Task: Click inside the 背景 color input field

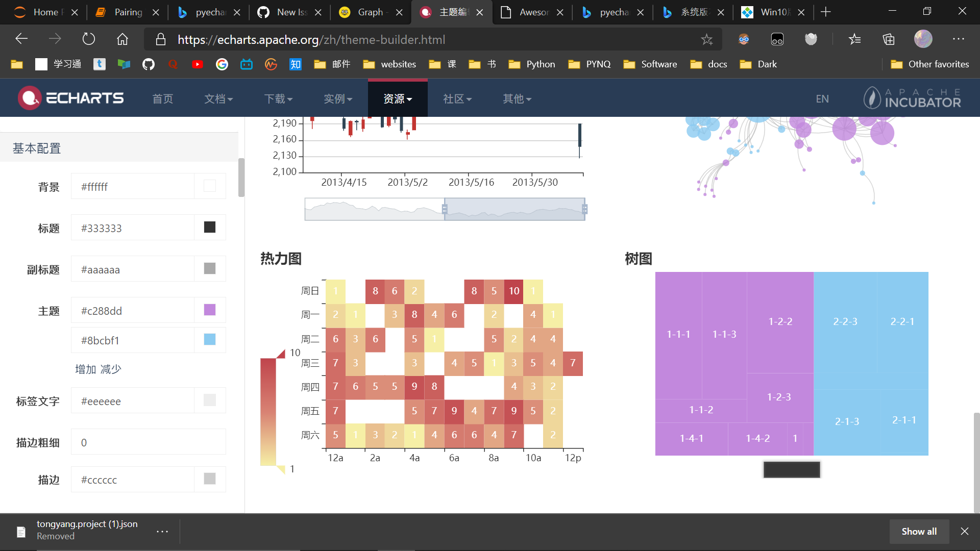Action: coord(133,186)
